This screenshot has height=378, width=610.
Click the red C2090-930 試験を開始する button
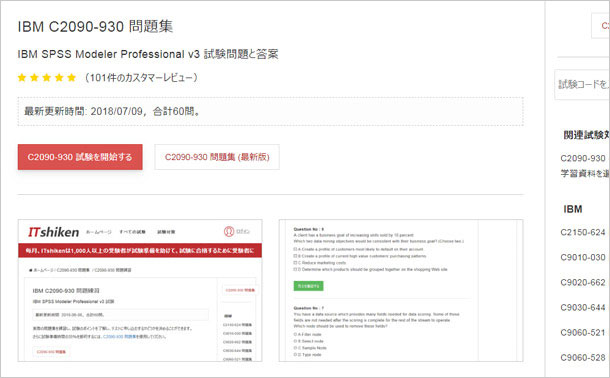[x=80, y=157]
